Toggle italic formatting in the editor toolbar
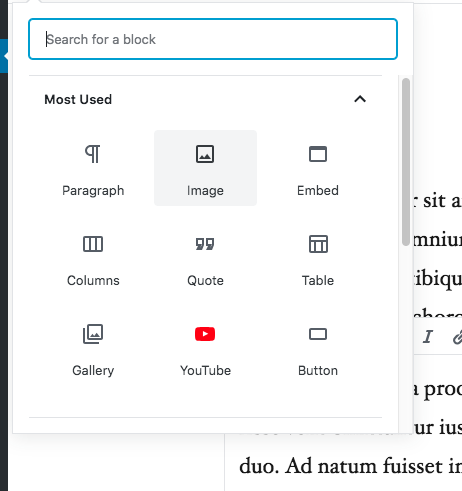The height and width of the screenshot is (491, 462). click(428, 336)
